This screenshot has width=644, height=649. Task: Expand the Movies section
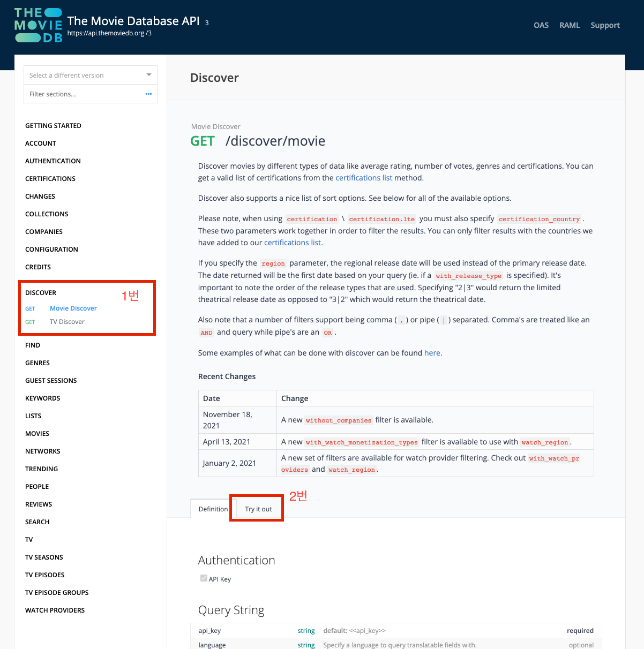pos(37,434)
